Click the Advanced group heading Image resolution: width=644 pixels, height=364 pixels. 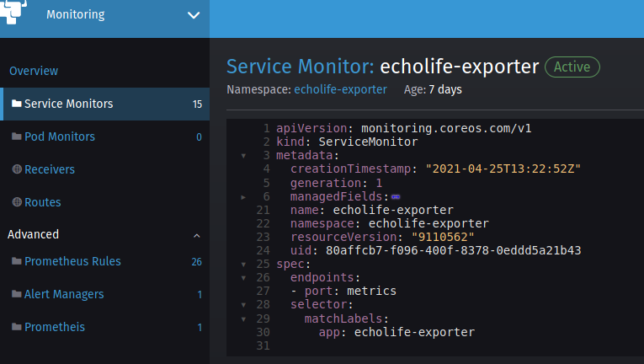pos(33,234)
